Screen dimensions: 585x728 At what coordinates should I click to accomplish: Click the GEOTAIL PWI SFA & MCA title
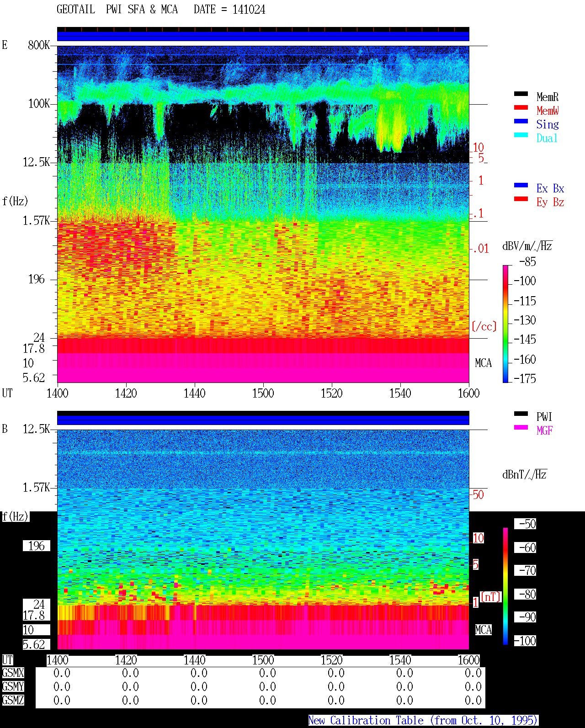(x=117, y=10)
